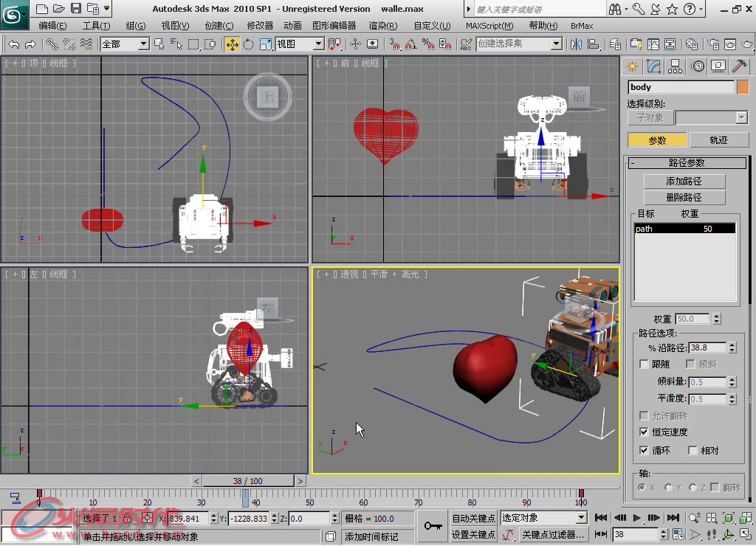Open the 视图 reference coordinate system dropdown

pyautogui.click(x=319, y=44)
